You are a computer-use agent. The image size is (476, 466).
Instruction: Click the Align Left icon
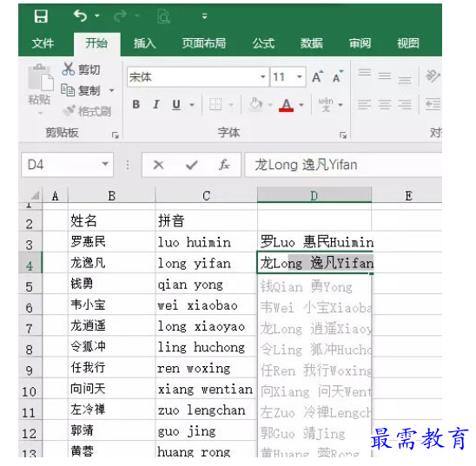pyautogui.click(x=365, y=105)
